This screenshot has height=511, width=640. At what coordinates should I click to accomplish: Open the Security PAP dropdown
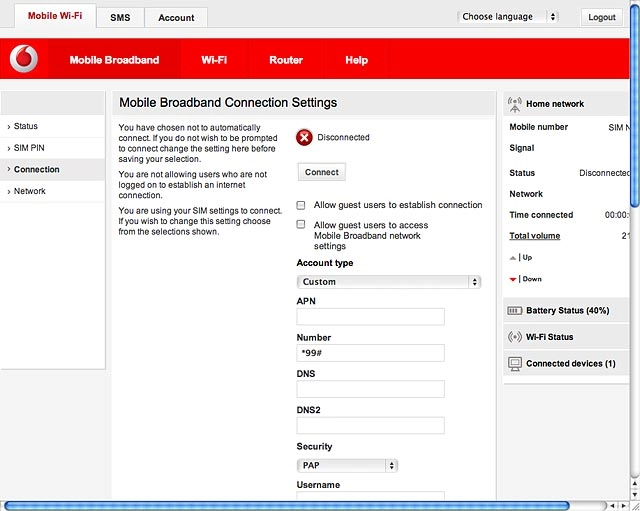(347, 465)
